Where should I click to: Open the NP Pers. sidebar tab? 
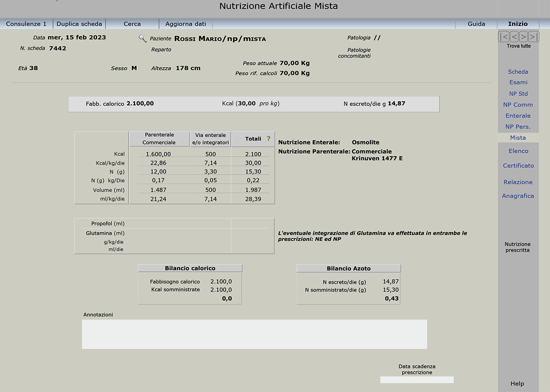[518, 126]
